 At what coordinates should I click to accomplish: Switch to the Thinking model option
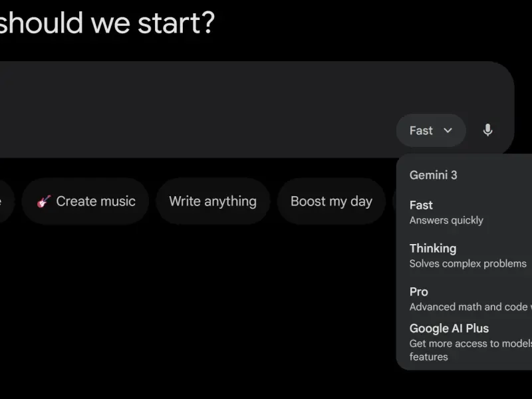tap(464, 255)
